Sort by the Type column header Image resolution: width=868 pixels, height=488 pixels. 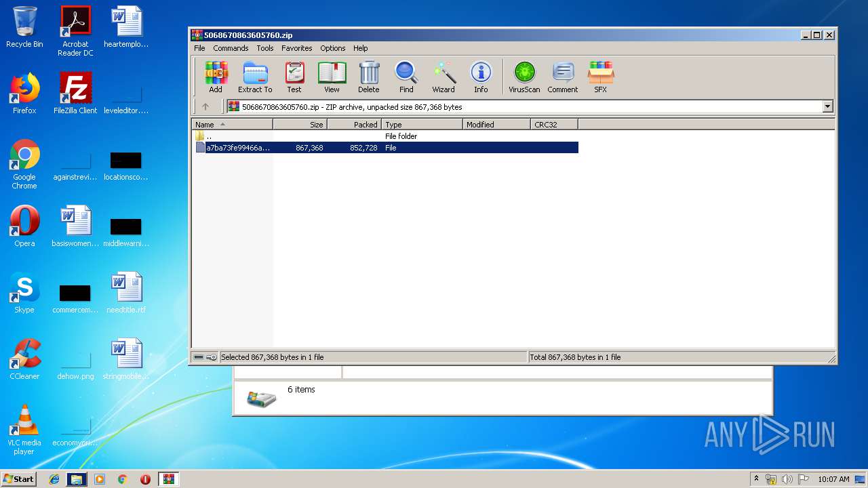point(422,124)
